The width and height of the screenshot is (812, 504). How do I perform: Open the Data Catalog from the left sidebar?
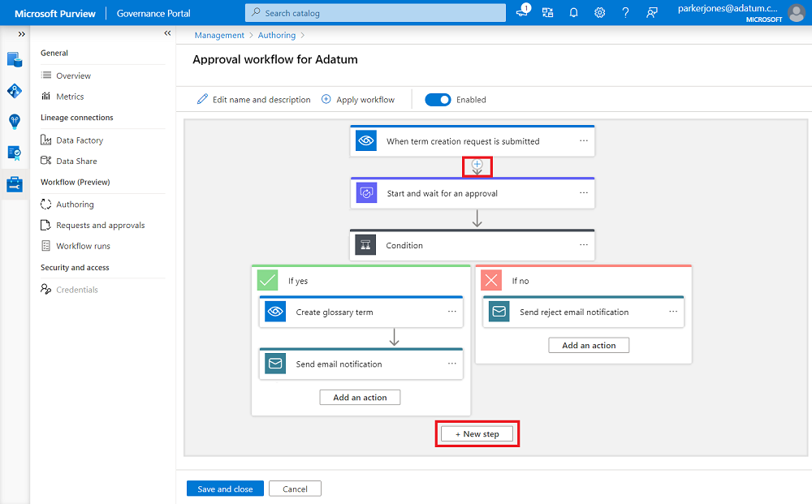tap(14, 59)
